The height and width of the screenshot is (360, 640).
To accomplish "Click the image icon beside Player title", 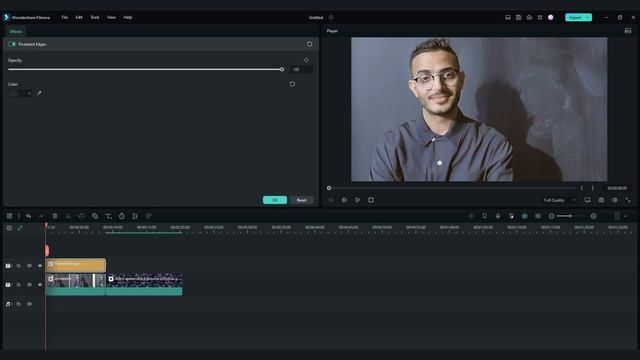I will [x=628, y=31].
